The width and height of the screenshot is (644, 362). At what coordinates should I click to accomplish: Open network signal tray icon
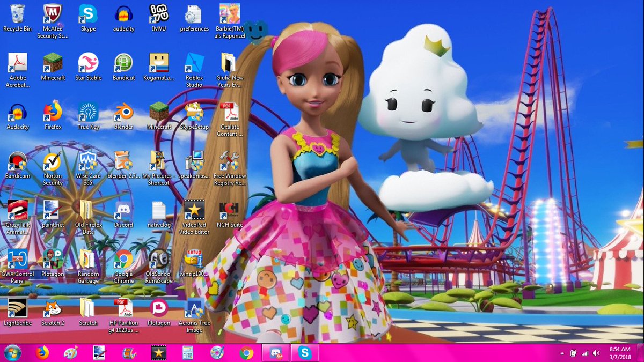(585, 353)
